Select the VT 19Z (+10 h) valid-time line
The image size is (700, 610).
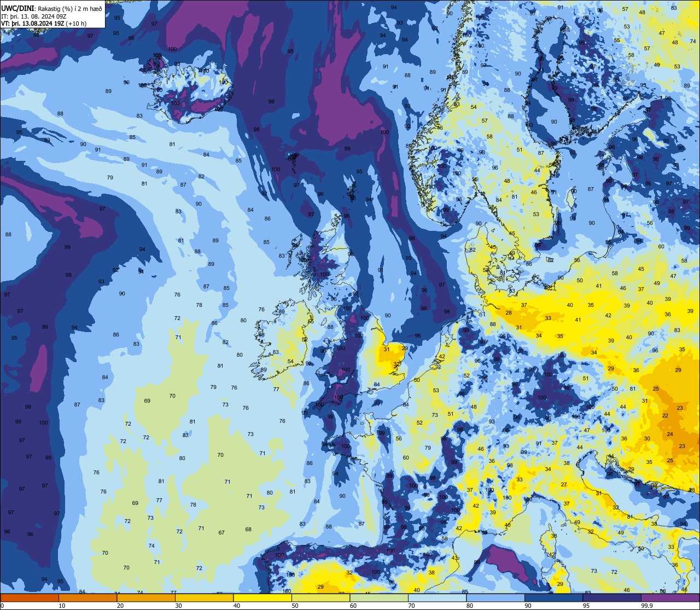coord(44,24)
